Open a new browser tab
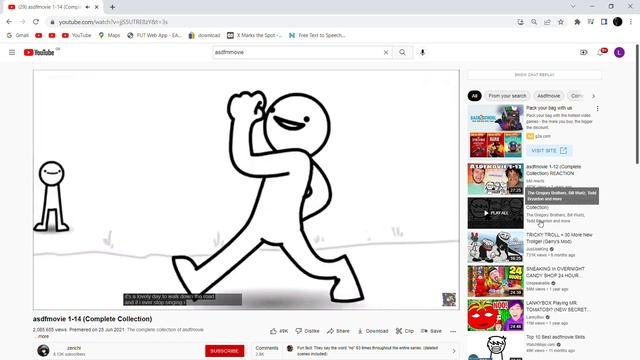Image resolution: width=640 pixels, height=360 pixels. [x=112, y=7]
